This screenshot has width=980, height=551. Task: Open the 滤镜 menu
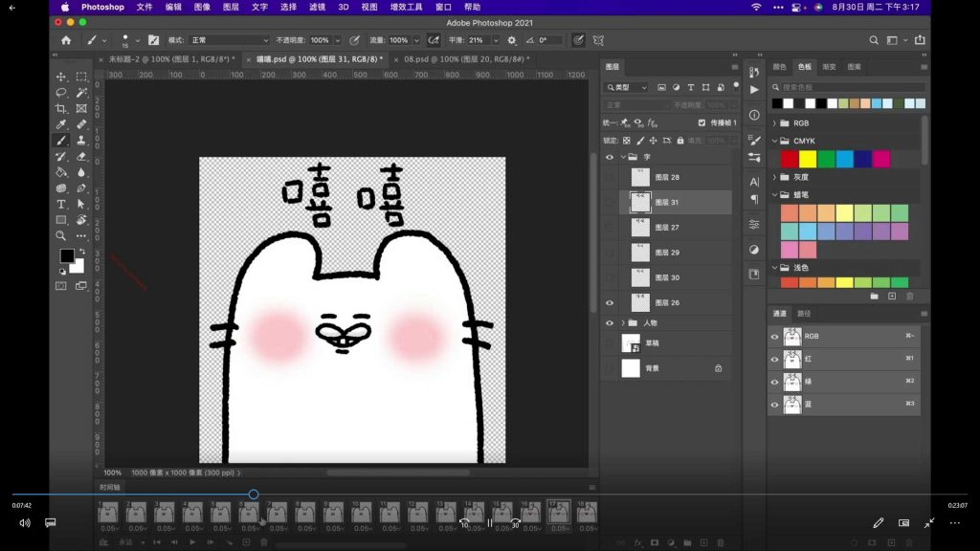coord(319,7)
